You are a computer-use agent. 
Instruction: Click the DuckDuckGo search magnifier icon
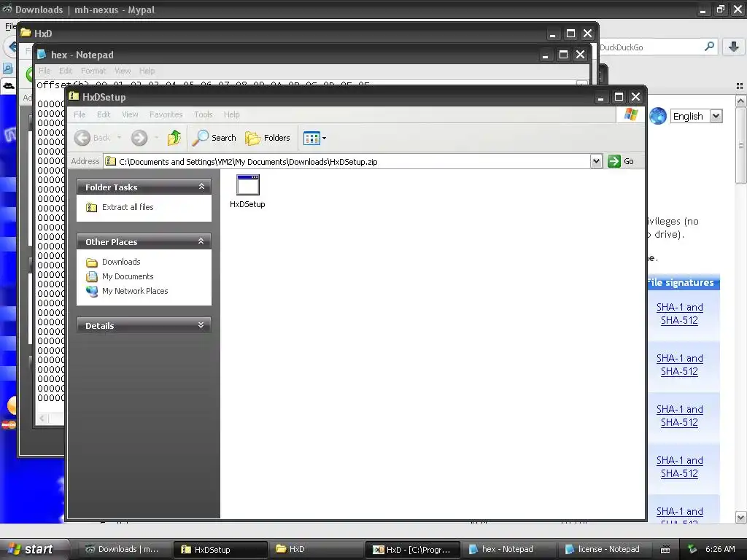709,47
